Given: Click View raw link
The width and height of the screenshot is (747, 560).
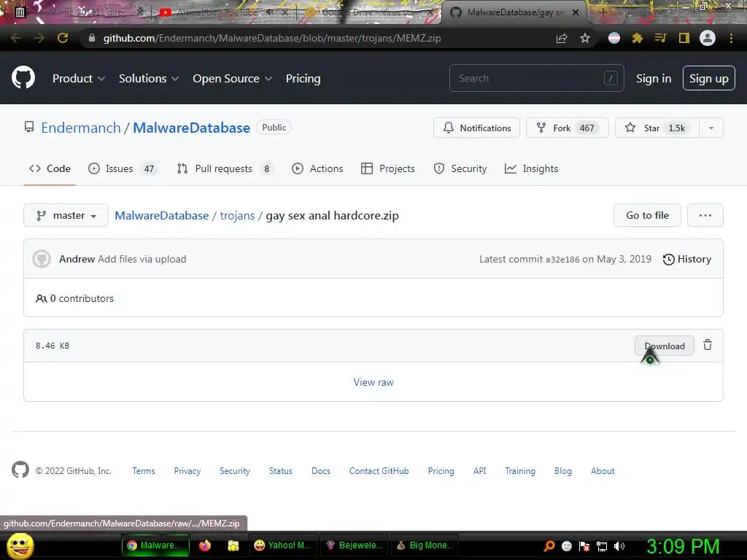Looking at the screenshot, I should tap(373, 382).
